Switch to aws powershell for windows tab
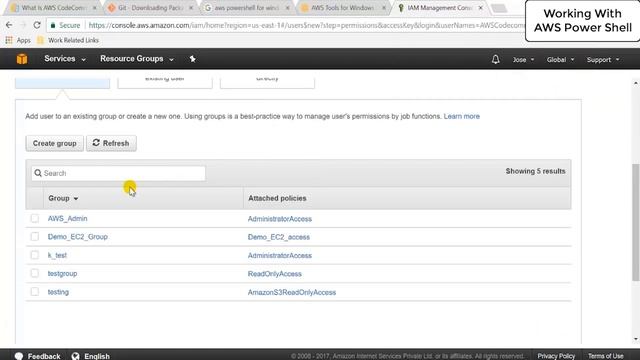The image size is (640, 360). tap(246, 8)
